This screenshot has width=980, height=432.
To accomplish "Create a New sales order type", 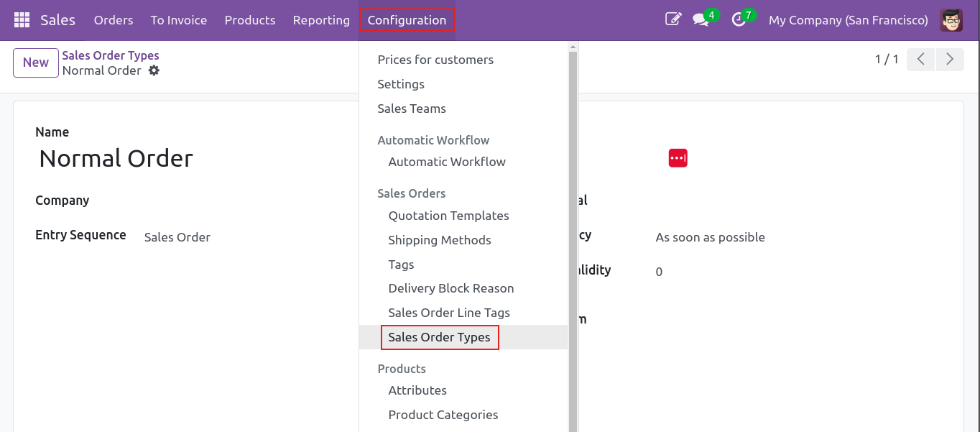I will (36, 63).
